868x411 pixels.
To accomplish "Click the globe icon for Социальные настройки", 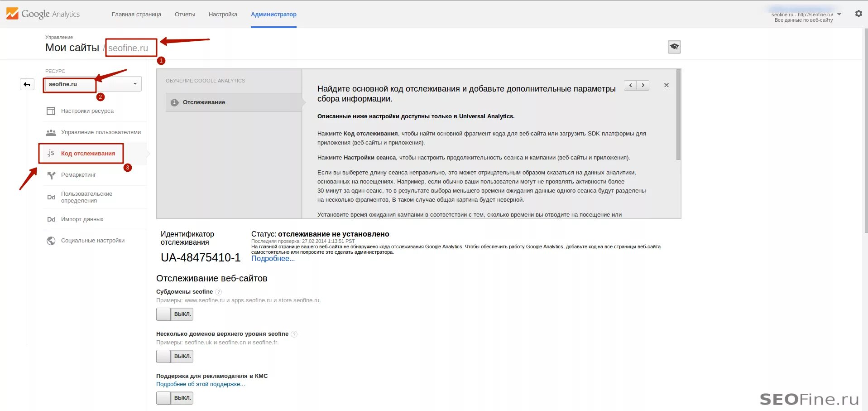I will [x=51, y=241].
